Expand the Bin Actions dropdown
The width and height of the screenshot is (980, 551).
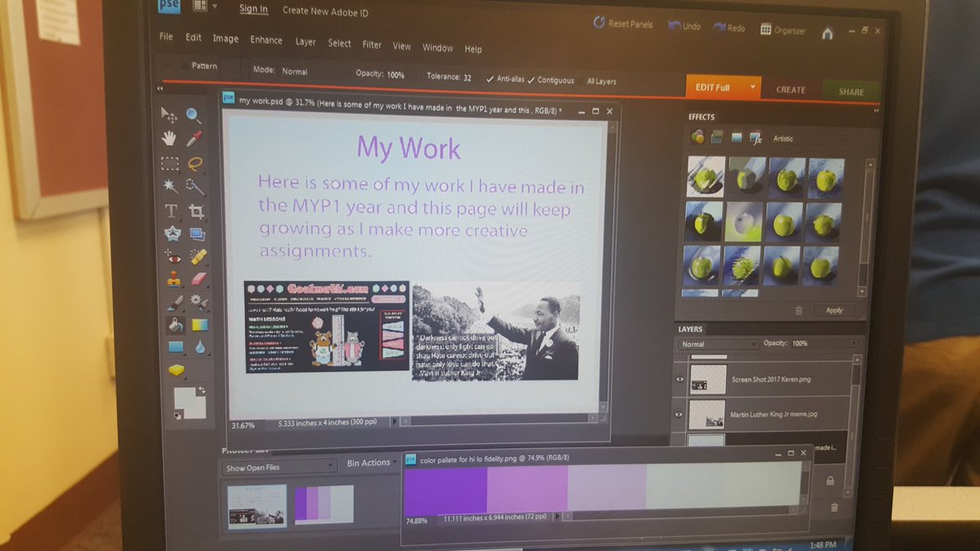[372, 463]
